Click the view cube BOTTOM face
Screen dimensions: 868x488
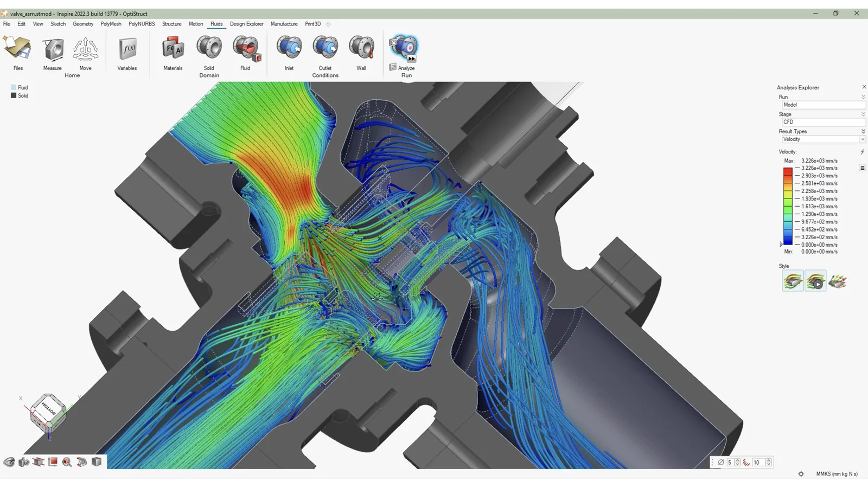click(x=48, y=409)
